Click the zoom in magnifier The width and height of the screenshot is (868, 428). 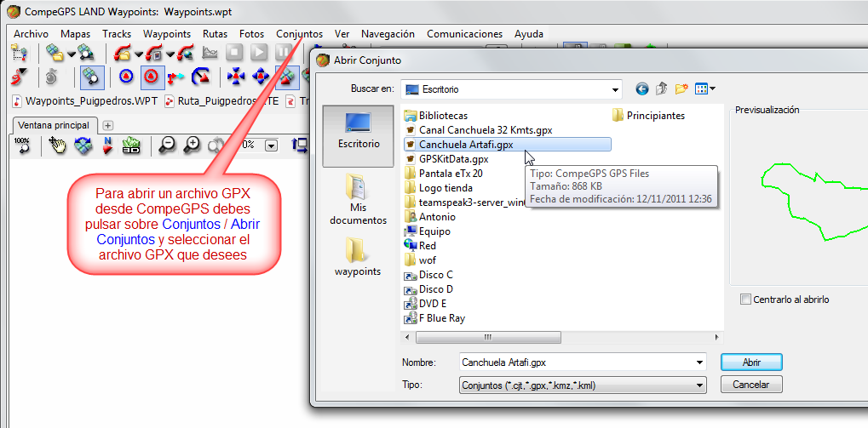click(x=193, y=145)
